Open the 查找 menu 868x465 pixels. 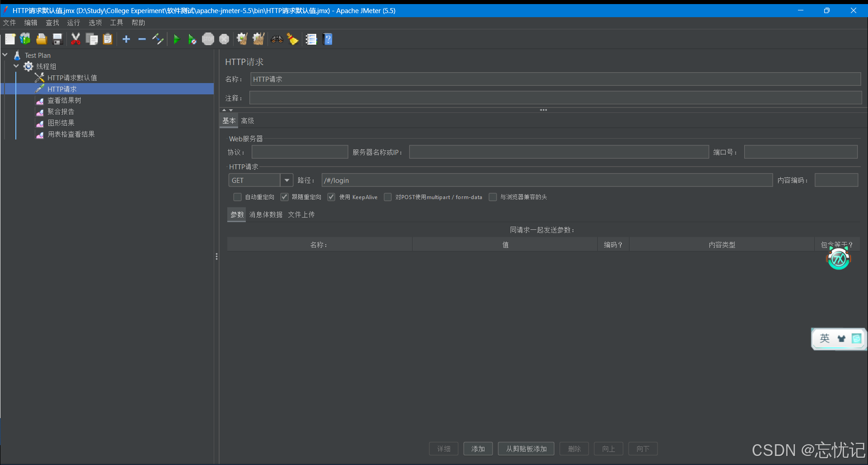point(52,23)
